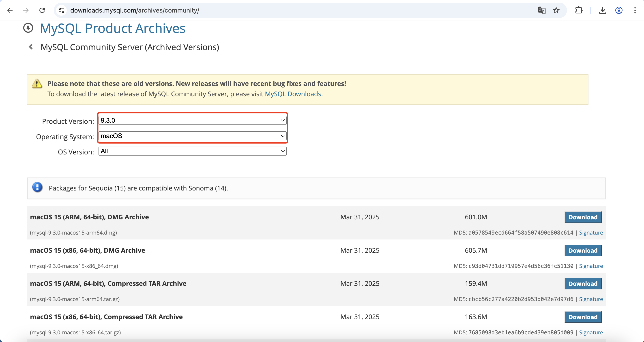Download macOS 15 x86 DMG Archive
This screenshot has height=342, width=644.
pyautogui.click(x=583, y=250)
